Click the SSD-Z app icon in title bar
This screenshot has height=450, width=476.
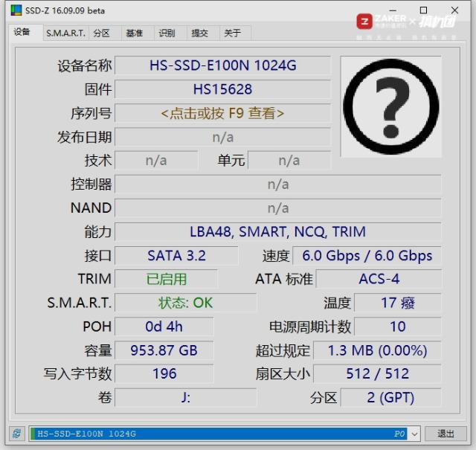click(16, 10)
